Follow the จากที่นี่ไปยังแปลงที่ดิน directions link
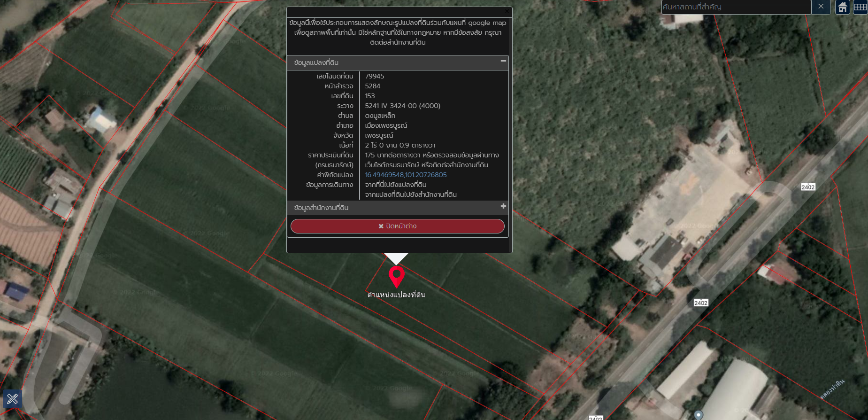 (x=395, y=185)
